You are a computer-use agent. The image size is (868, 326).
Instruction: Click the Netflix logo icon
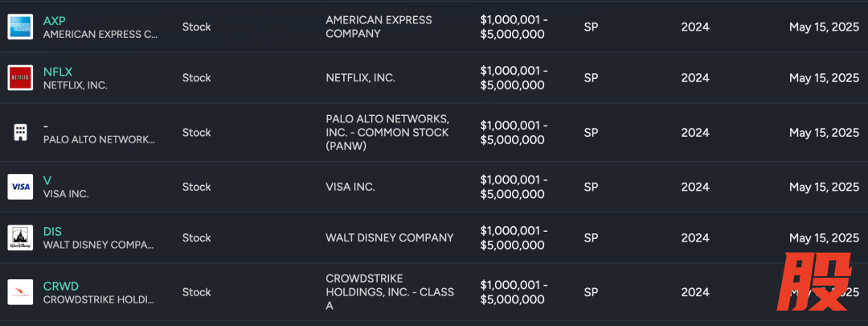point(20,78)
